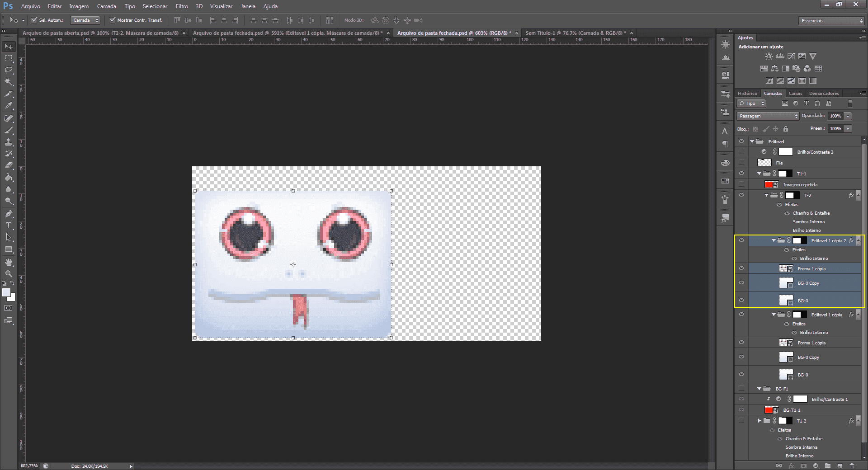Open the Opacidade slider arrow
This screenshot has width=868, height=470.
pos(849,116)
